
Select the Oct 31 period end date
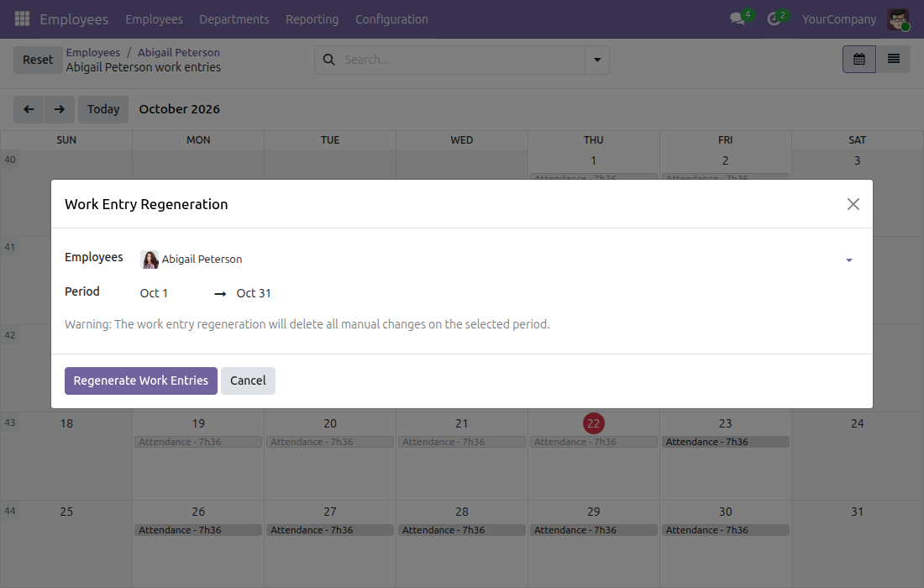tap(254, 293)
